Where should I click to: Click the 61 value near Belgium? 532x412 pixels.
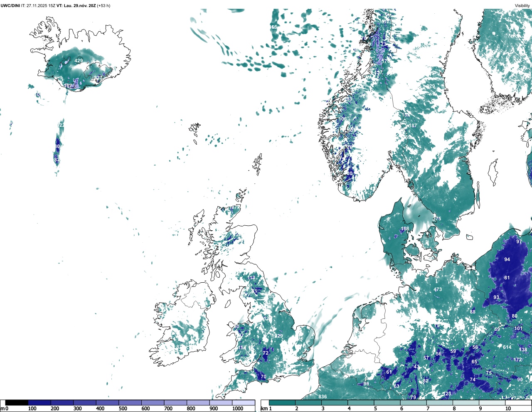click(389, 372)
